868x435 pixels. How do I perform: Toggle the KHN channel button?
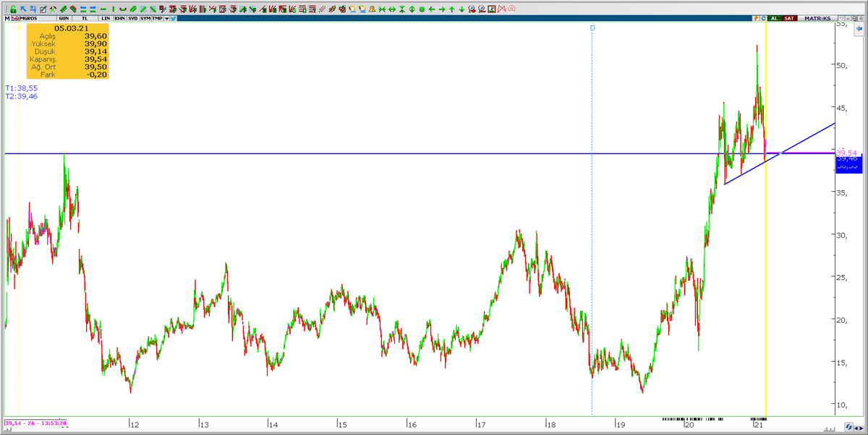point(120,18)
